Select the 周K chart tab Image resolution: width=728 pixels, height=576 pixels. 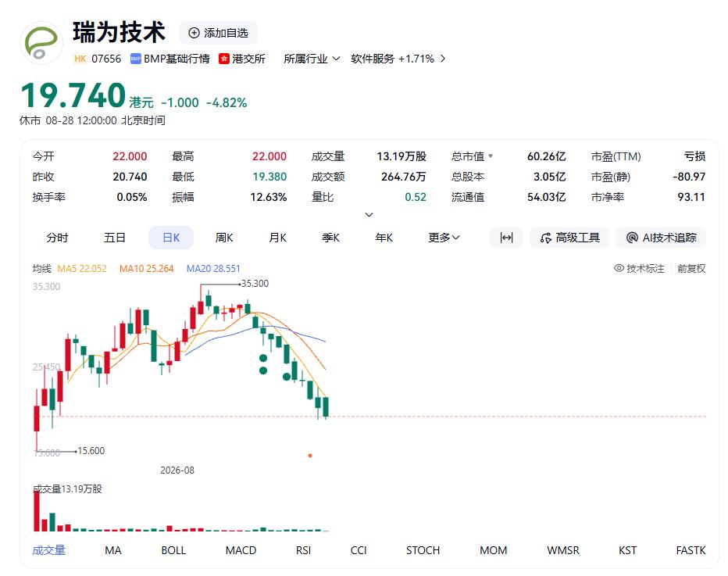(x=224, y=238)
